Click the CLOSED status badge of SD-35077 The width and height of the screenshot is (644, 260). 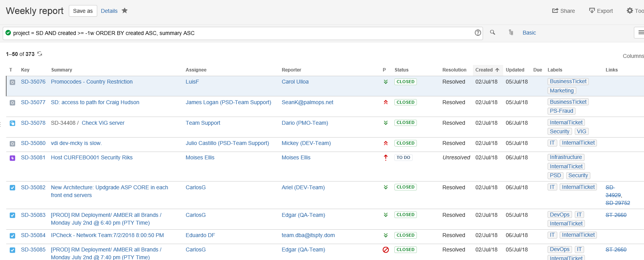405,102
